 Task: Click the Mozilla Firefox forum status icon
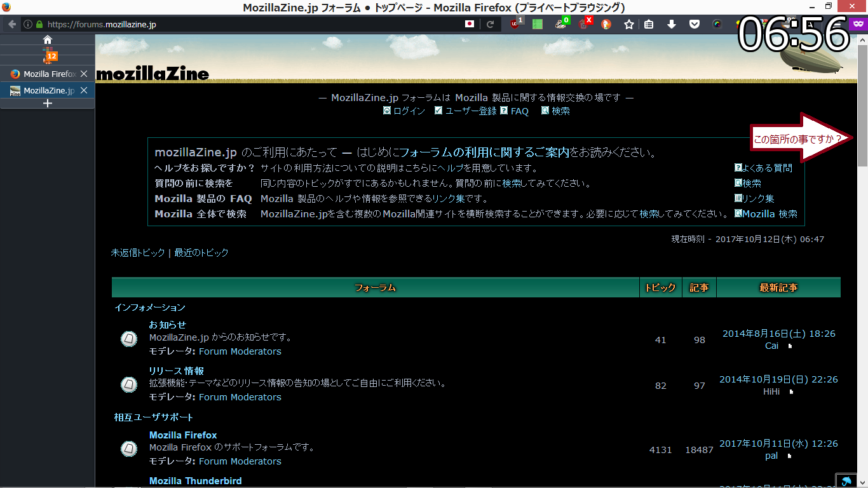coord(129,449)
